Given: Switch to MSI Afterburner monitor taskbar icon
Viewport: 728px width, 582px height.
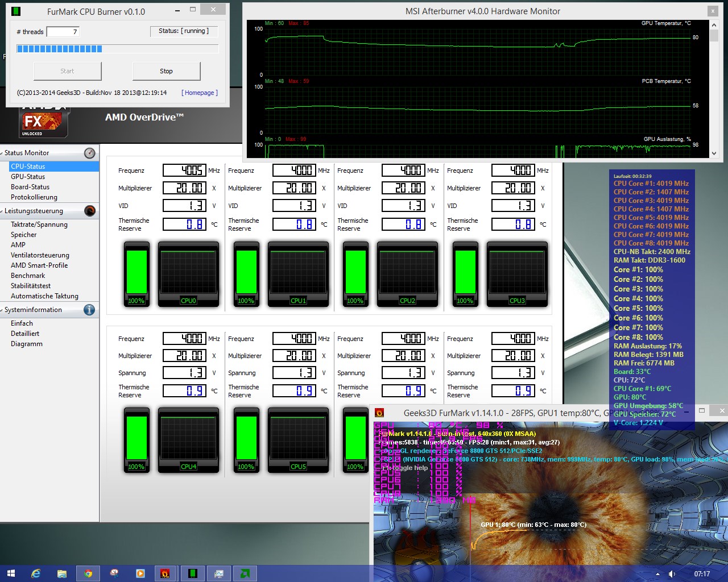Looking at the screenshot, I should pos(219,573).
